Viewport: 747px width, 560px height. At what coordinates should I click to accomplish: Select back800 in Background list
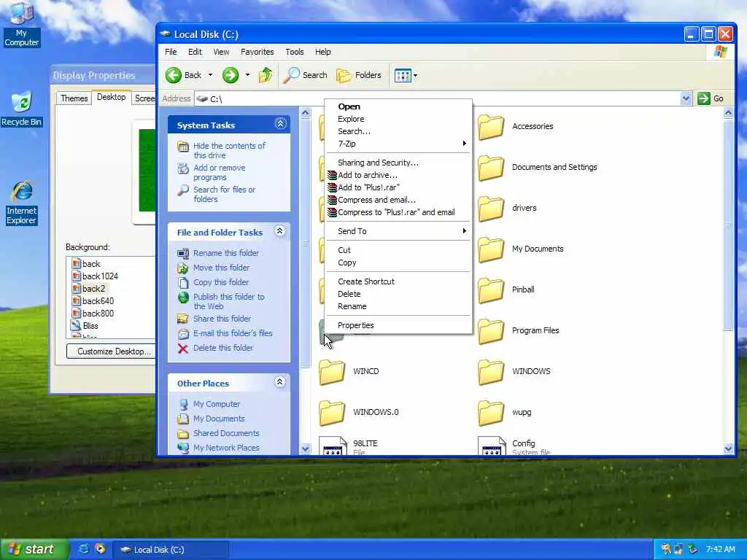pyautogui.click(x=98, y=314)
